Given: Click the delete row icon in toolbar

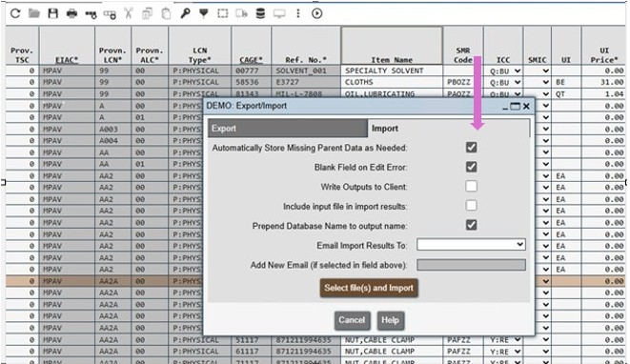Looking at the screenshot, I should pyautogui.click(x=91, y=14).
